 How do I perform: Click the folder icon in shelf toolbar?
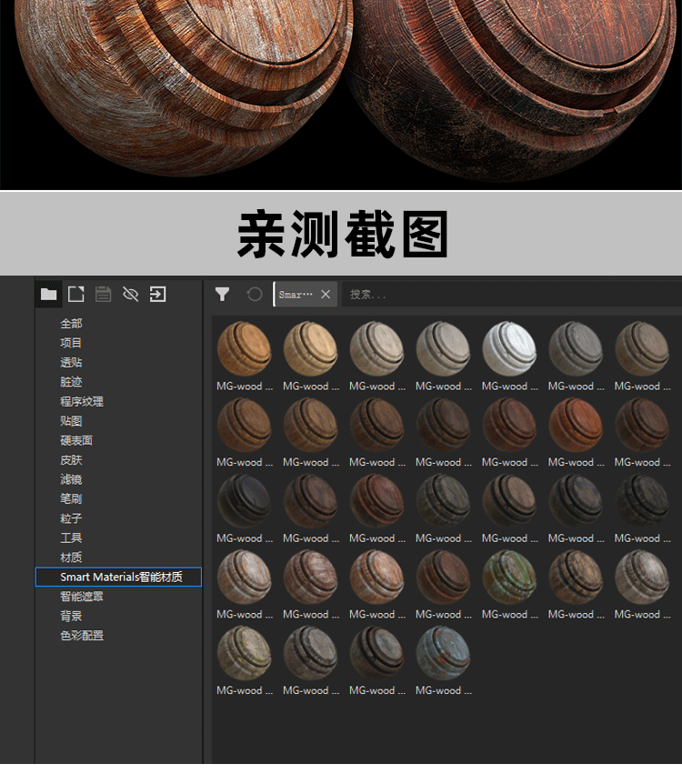click(x=49, y=294)
